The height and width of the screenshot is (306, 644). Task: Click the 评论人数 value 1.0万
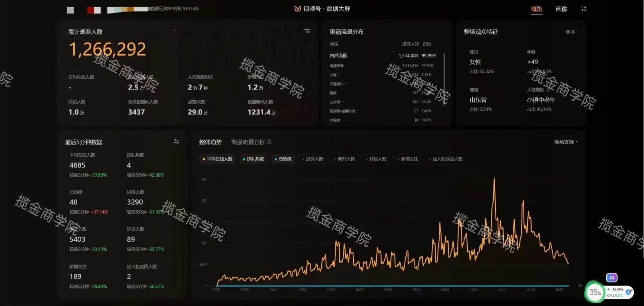[76, 112]
